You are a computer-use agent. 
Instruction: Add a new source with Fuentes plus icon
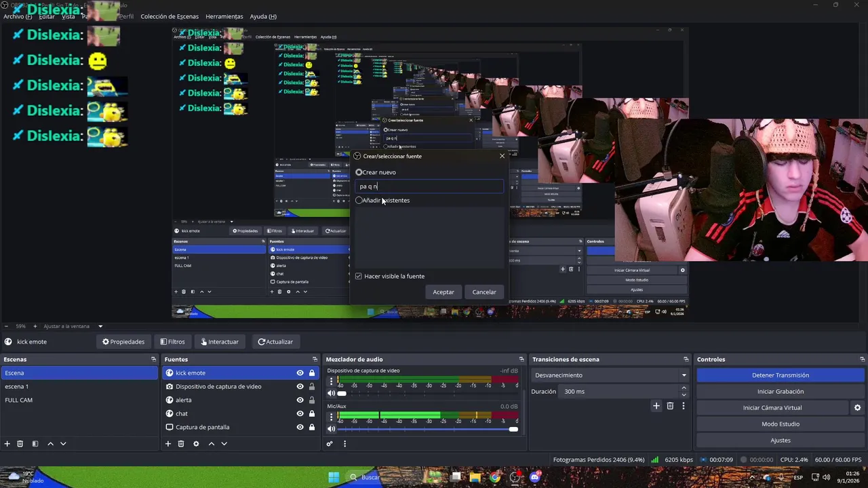point(168,443)
